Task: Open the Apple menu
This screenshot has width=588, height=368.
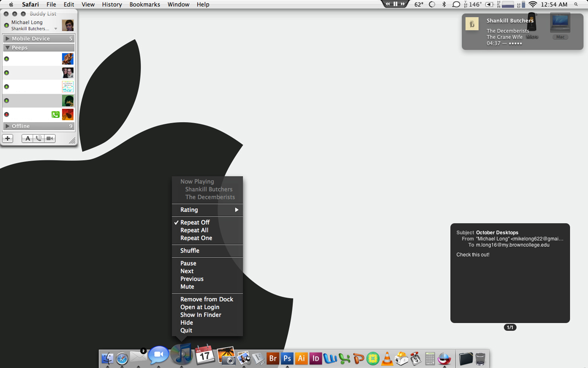Action: (x=11, y=4)
